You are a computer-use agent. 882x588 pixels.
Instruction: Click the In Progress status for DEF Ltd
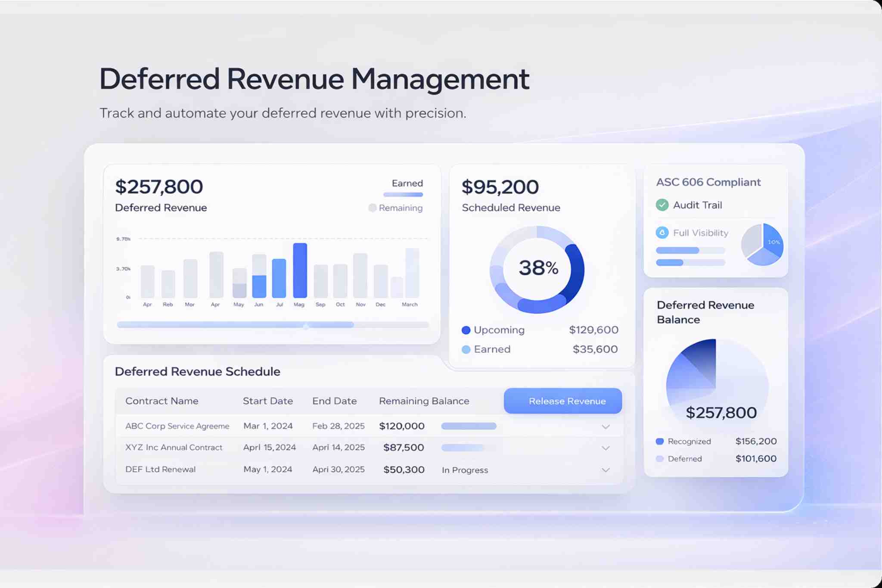[465, 470]
